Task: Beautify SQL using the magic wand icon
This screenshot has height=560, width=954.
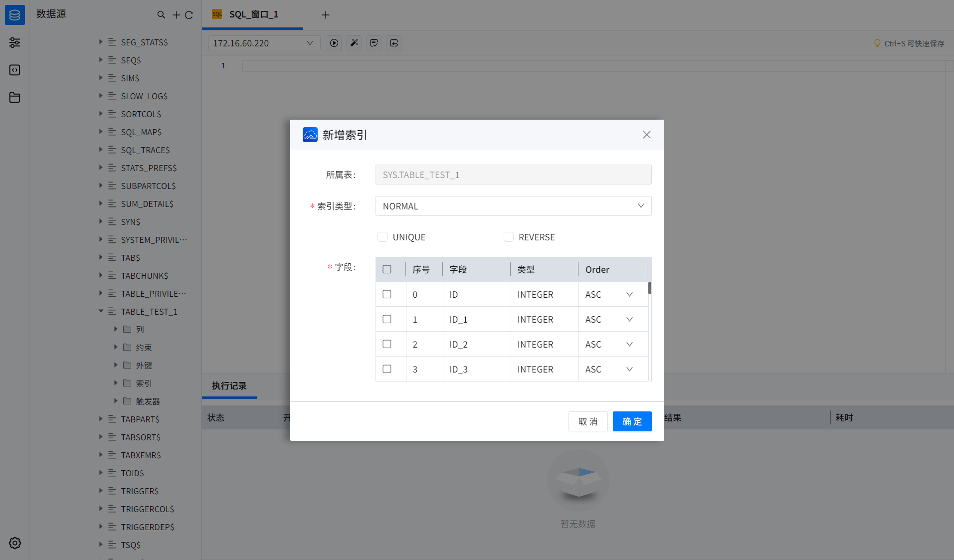Action: 354,43
